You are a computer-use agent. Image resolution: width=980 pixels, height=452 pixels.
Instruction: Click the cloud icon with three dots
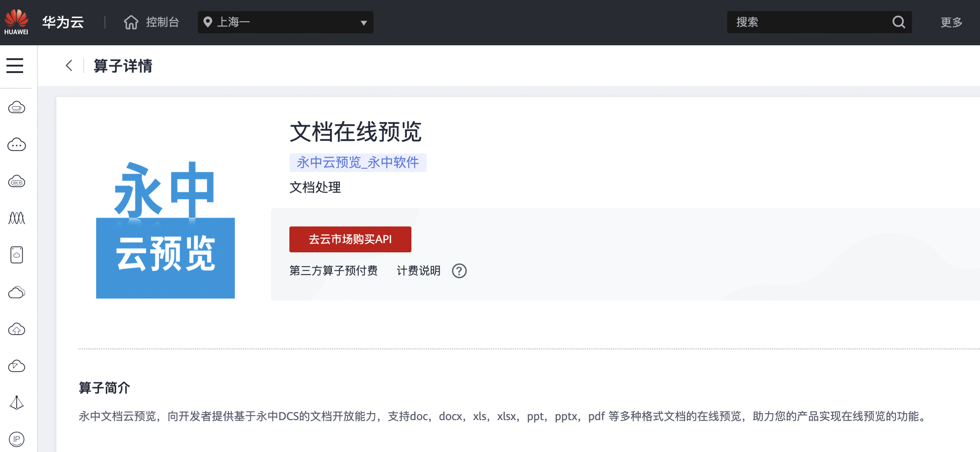tap(17, 145)
